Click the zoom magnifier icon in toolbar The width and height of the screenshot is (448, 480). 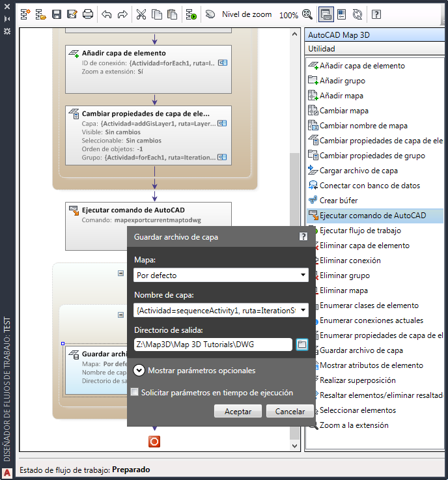(307, 14)
